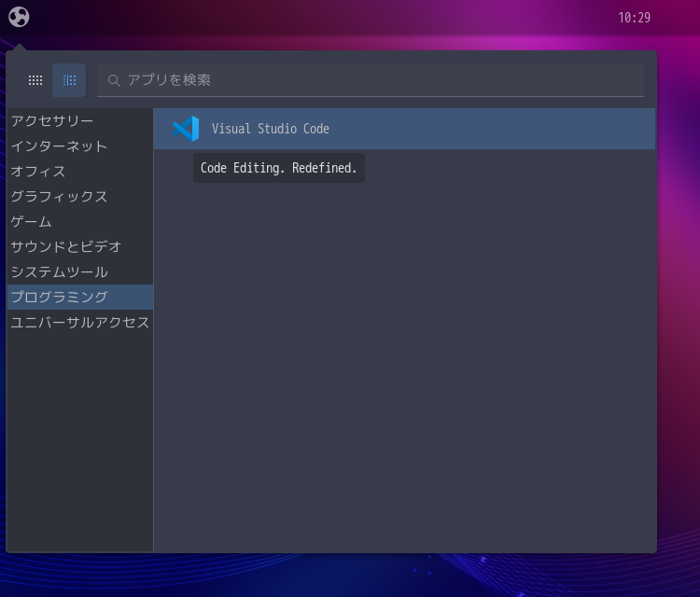The width and height of the screenshot is (700, 597).
Task: Select the Visual Studio Code entry text
Action: [x=271, y=129]
